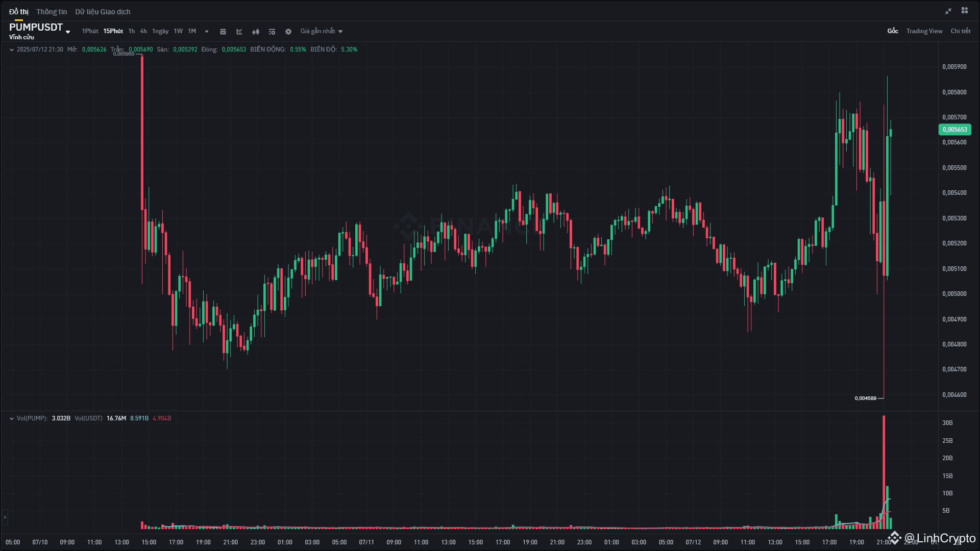The image size is (980, 551).
Task: Open the technical indicators icon
Action: tap(239, 32)
